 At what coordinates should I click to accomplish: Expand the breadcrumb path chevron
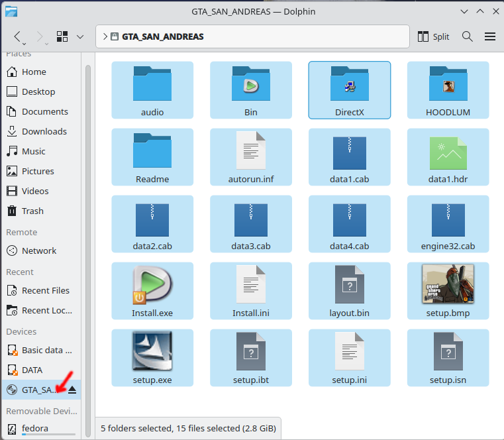(105, 36)
